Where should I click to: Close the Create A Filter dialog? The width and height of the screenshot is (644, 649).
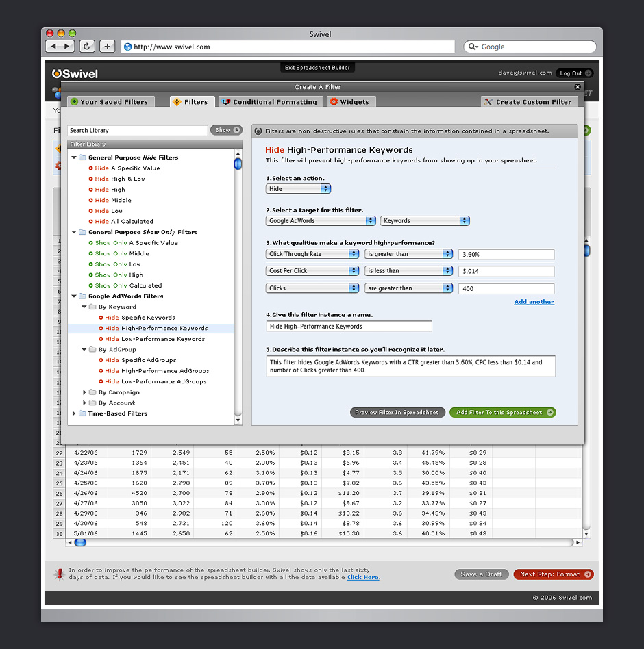(x=578, y=87)
